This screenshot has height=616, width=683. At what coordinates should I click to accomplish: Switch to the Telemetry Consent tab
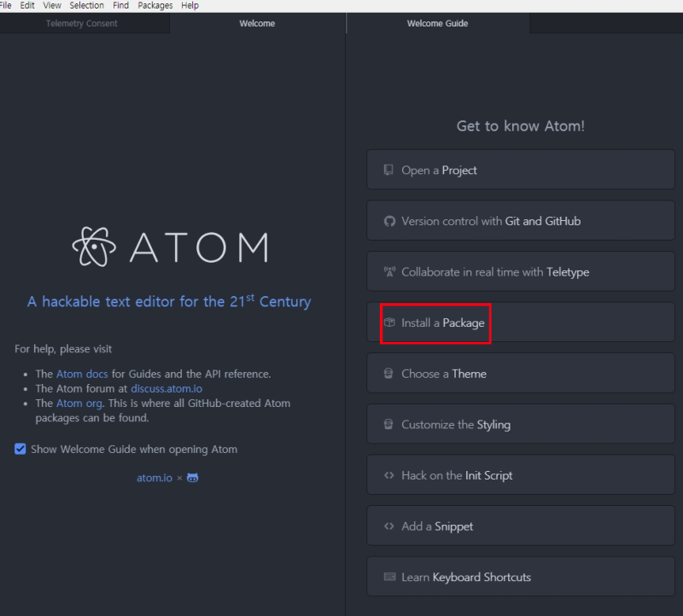[x=83, y=23]
